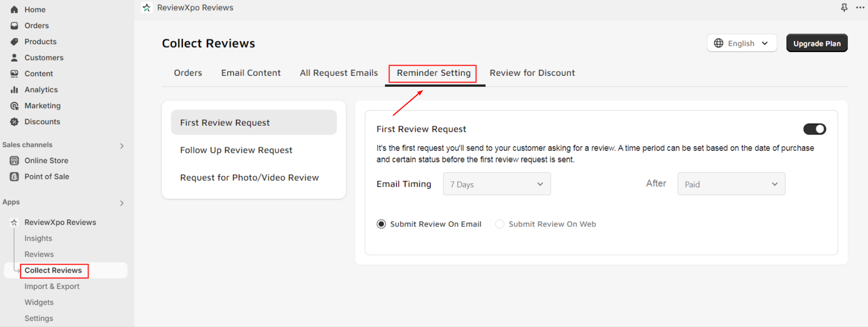Click the Analytics bar chart icon

pos(15,89)
